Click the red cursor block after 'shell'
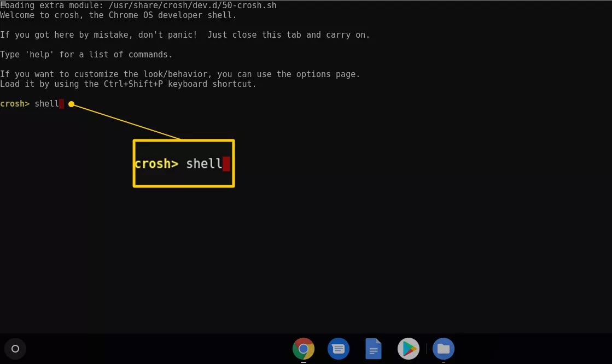Image resolution: width=612 pixels, height=364 pixels. (x=62, y=104)
